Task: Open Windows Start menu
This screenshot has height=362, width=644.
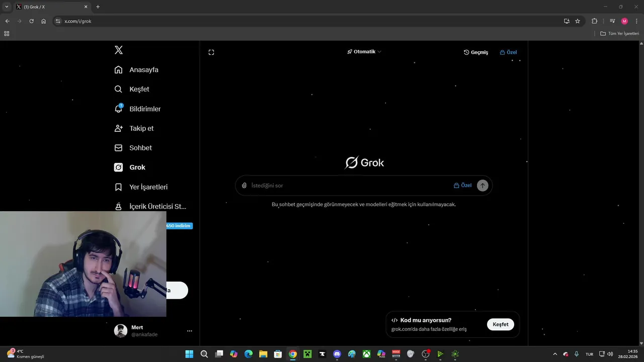Action: tap(189, 354)
